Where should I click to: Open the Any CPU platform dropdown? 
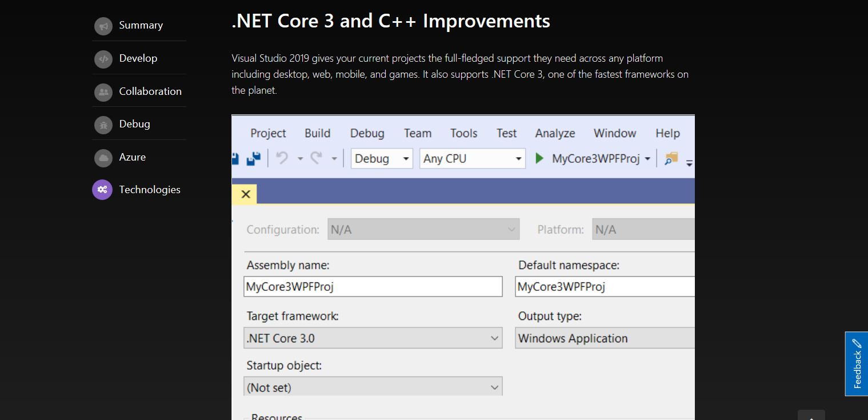point(473,159)
